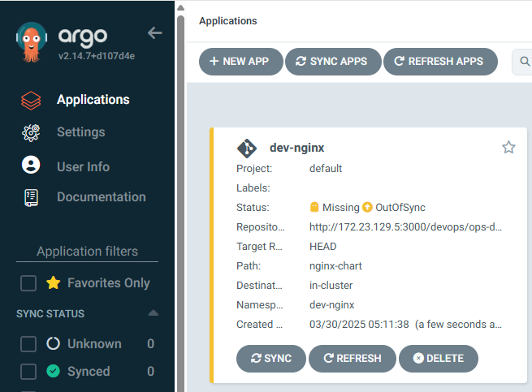This screenshot has width=532, height=392.
Task: Check the Unknown sync status filter
Action: point(28,344)
